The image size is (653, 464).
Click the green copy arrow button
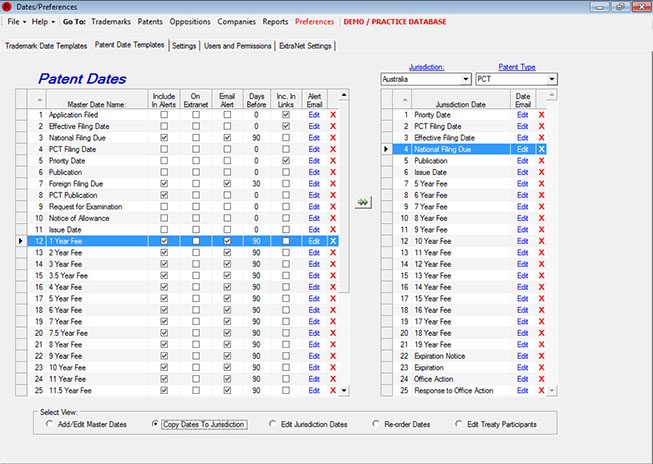(362, 201)
